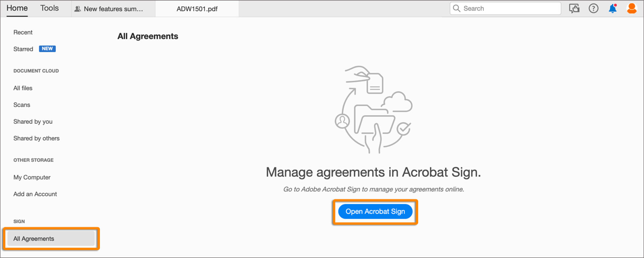Select All Agreements in the Sign section
The width and height of the screenshot is (644, 258).
(34, 239)
